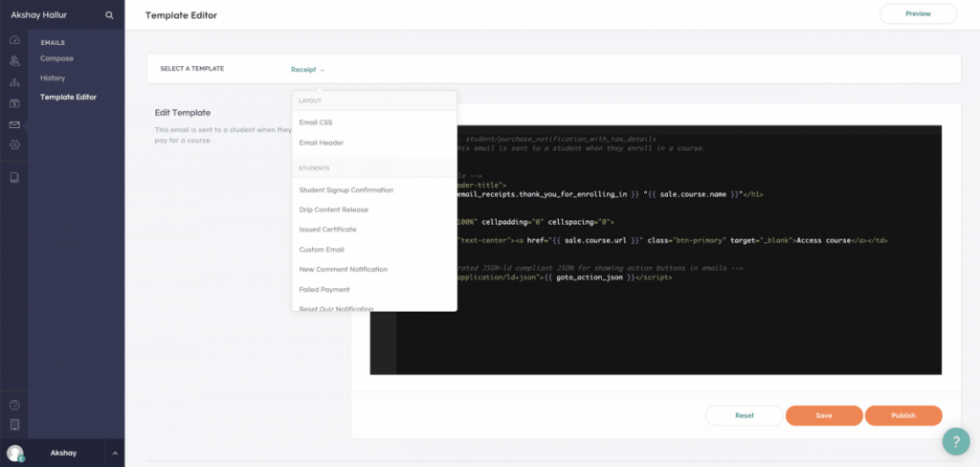The height and width of the screenshot is (467, 980).
Task: Click the Save button
Action: [824, 415]
